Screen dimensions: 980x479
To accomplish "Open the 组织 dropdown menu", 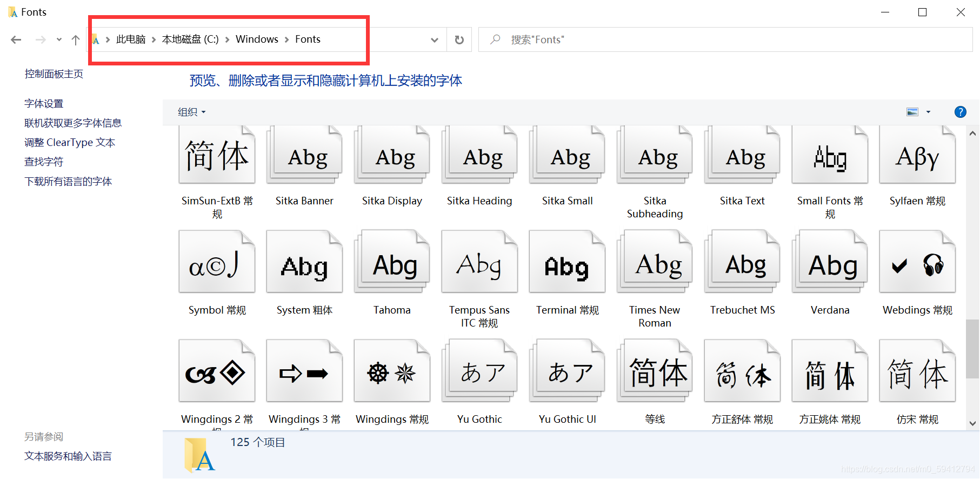I will pos(191,112).
